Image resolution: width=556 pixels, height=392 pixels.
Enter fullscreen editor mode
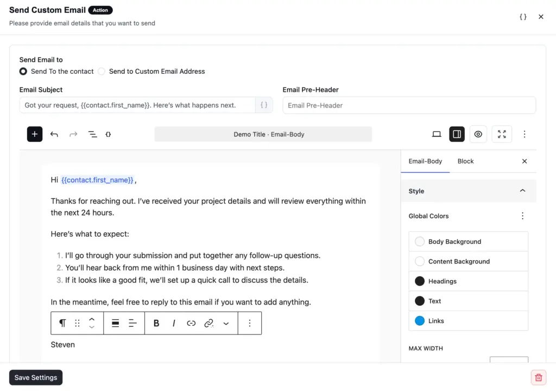502,134
